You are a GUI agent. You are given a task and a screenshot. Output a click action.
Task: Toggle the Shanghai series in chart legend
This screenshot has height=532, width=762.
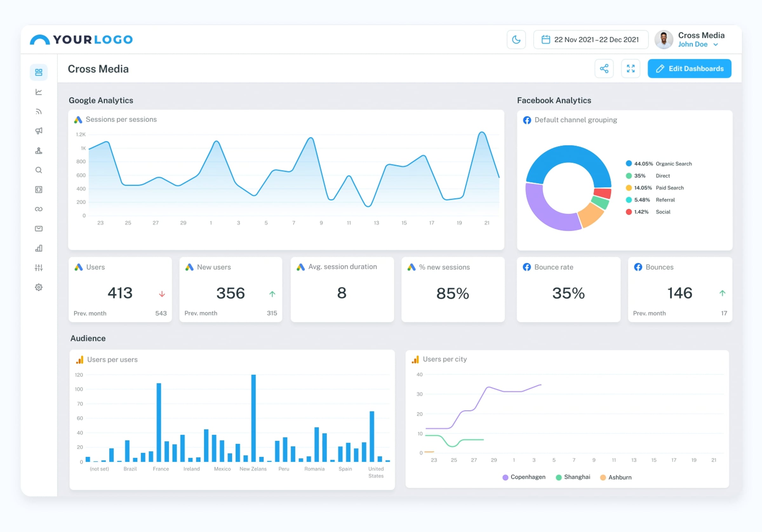tap(573, 477)
